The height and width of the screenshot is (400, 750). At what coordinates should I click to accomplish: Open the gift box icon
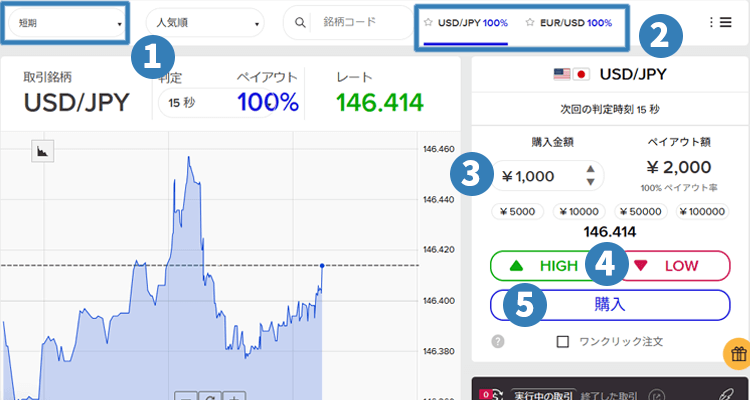coord(739,355)
